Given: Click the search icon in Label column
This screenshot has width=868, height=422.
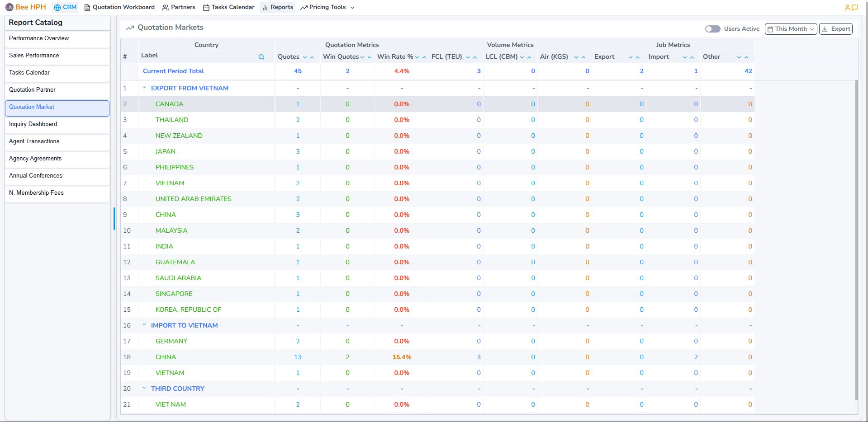Looking at the screenshot, I should click(261, 57).
